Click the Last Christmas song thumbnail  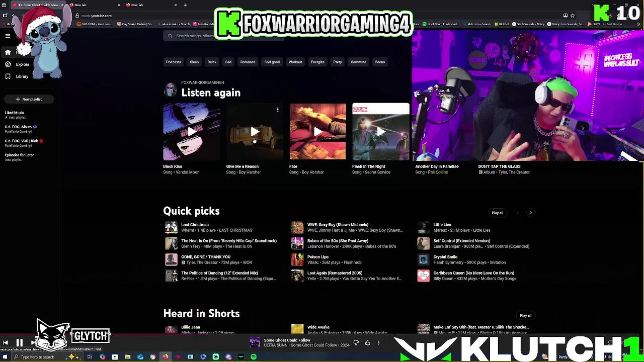click(x=172, y=227)
